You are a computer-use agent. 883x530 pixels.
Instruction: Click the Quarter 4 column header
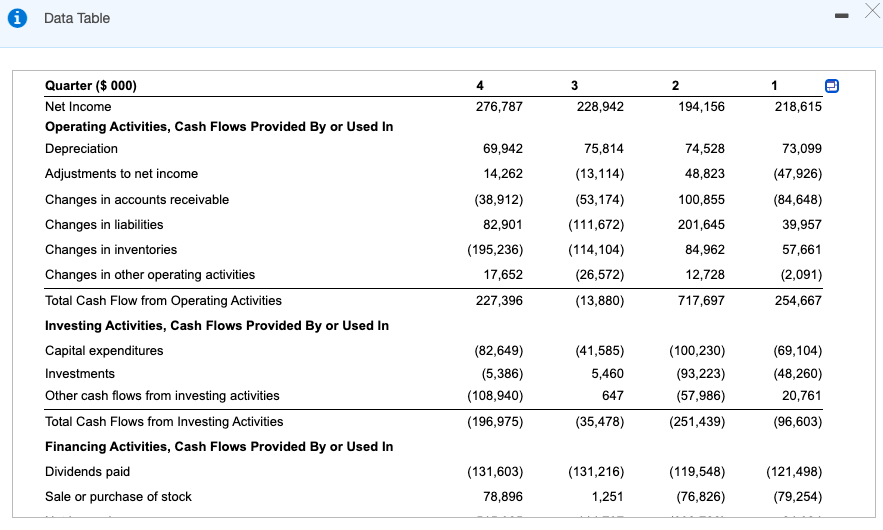tap(480, 86)
